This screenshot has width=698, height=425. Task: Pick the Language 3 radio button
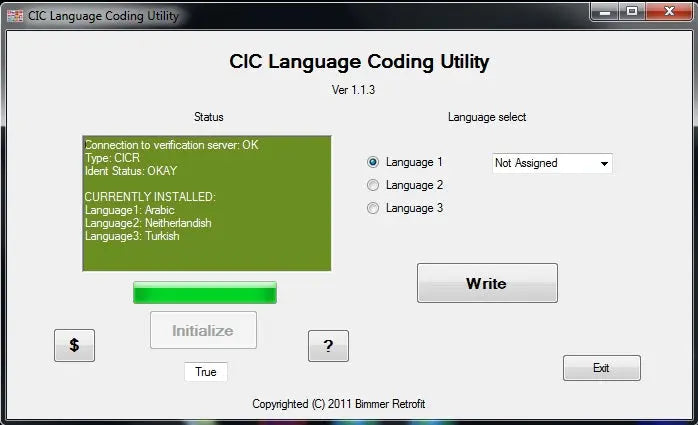[x=374, y=208]
